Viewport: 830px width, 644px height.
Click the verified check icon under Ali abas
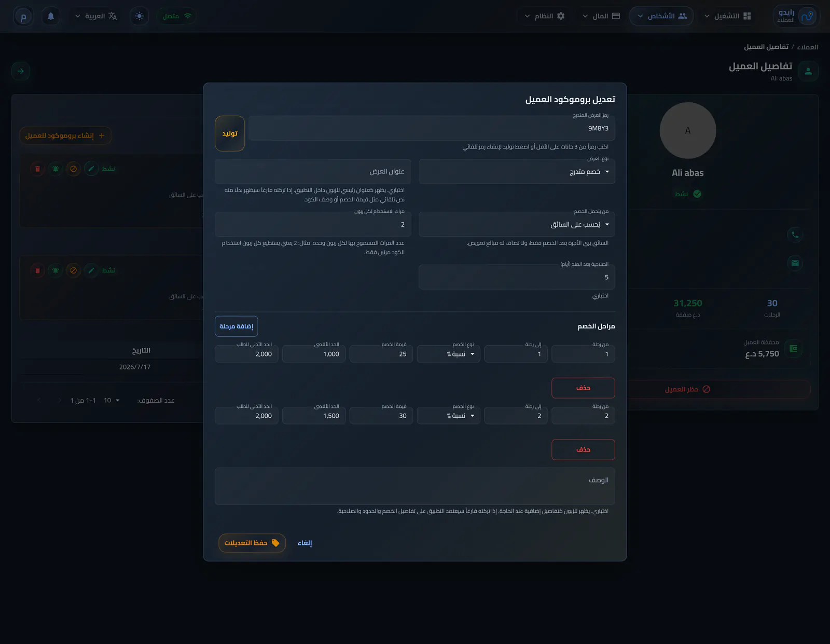tap(697, 194)
